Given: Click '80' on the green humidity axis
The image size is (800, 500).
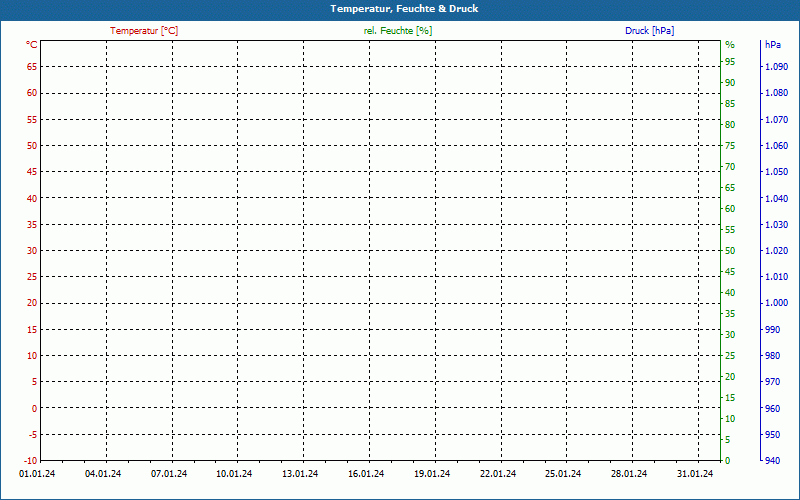Looking at the screenshot, I should pos(730,124).
